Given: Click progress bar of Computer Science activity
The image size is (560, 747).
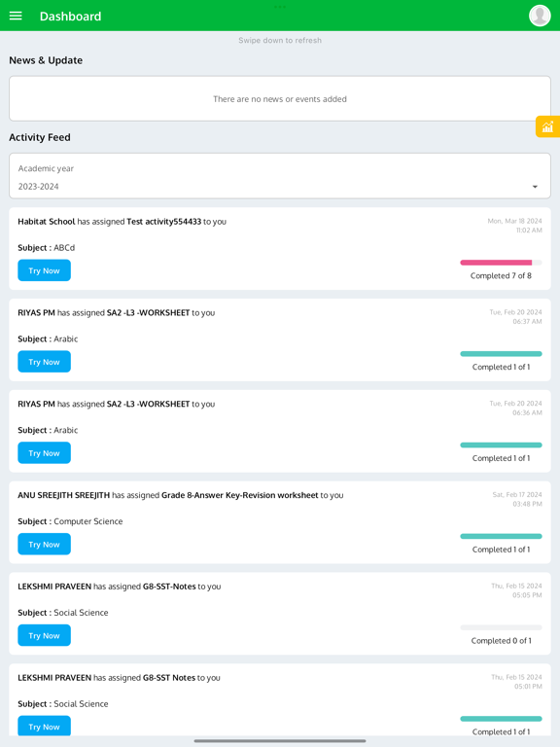Looking at the screenshot, I should pyautogui.click(x=501, y=537).
